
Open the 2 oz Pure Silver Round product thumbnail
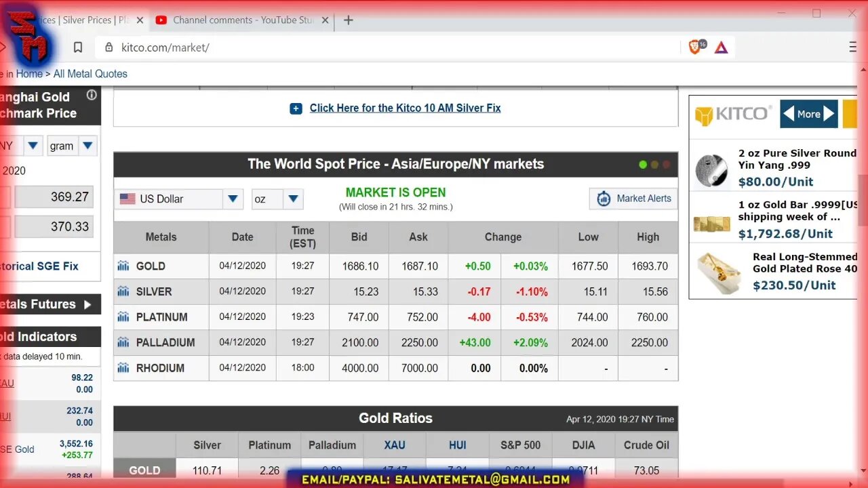[x=711, y=170]
